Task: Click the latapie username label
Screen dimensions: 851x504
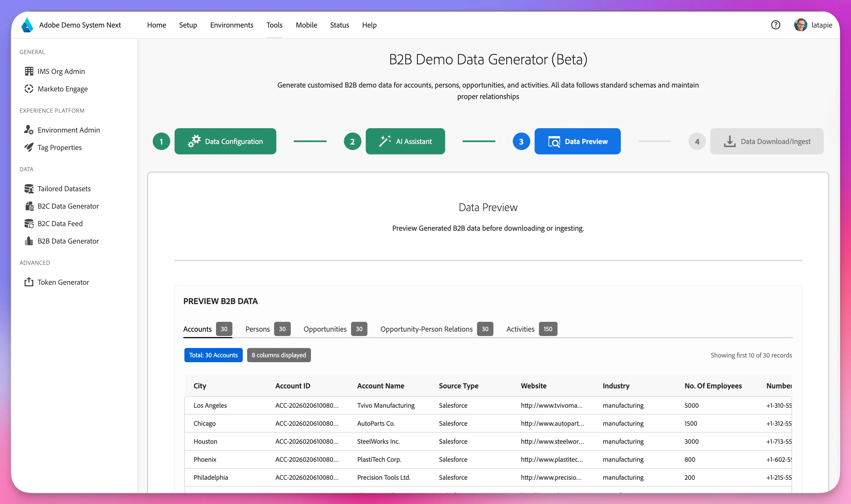Action: click(822, 25)
